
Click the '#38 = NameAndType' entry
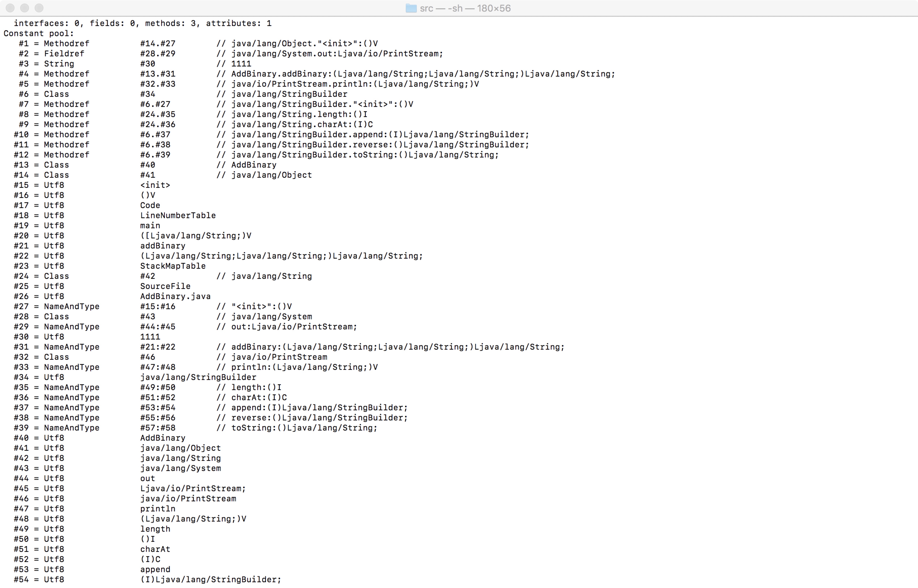tap(57, 418)
